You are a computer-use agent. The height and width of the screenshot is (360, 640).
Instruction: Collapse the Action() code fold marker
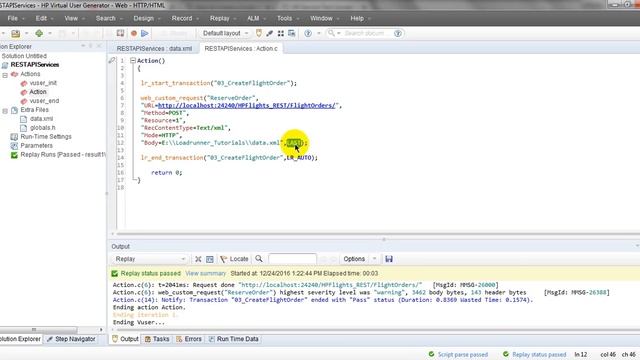[133, 60]
